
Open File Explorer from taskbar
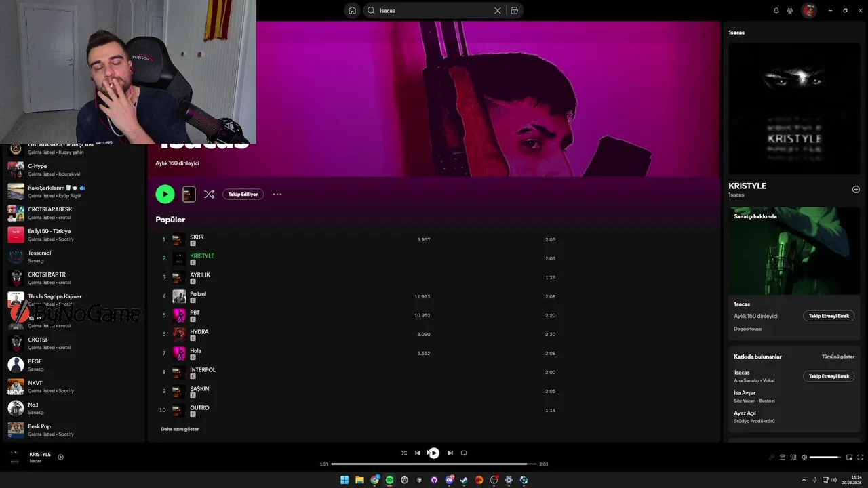359,480
